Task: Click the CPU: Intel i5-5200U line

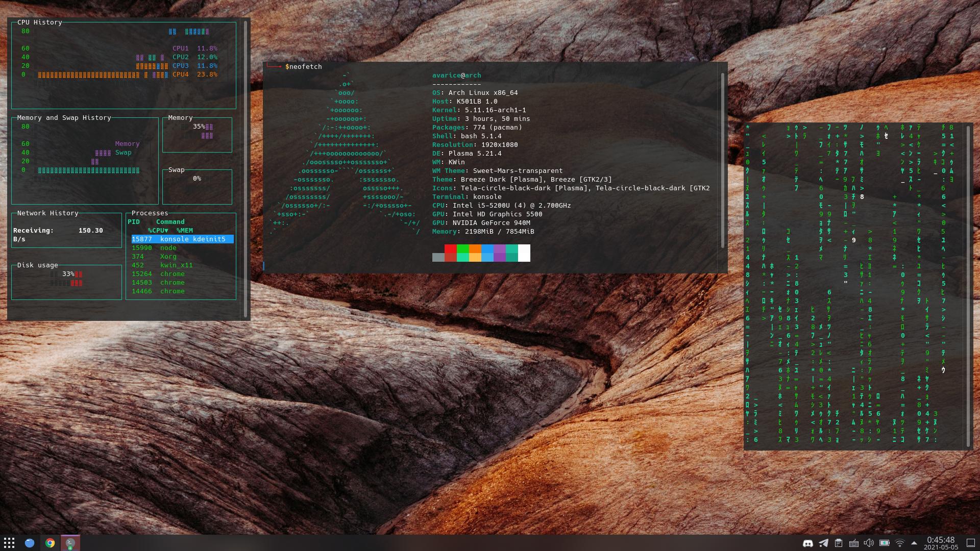Action: tap(502, 206)
